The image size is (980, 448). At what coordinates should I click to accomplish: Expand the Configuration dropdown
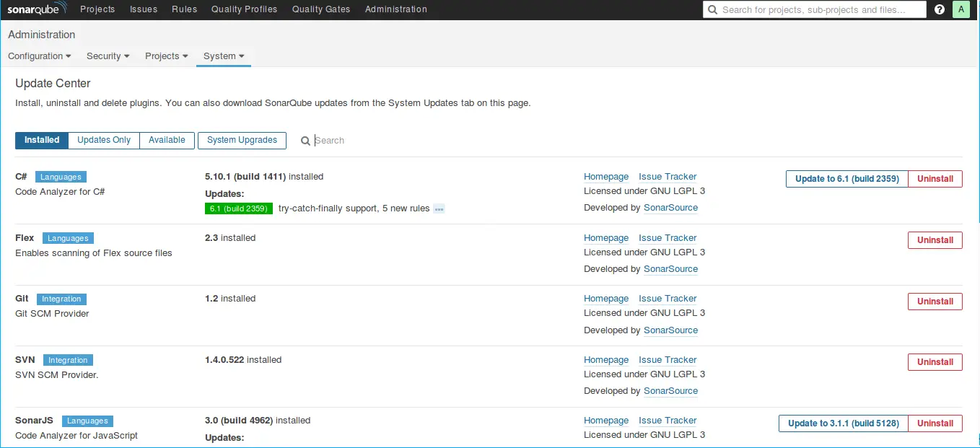tap(40, 56)
